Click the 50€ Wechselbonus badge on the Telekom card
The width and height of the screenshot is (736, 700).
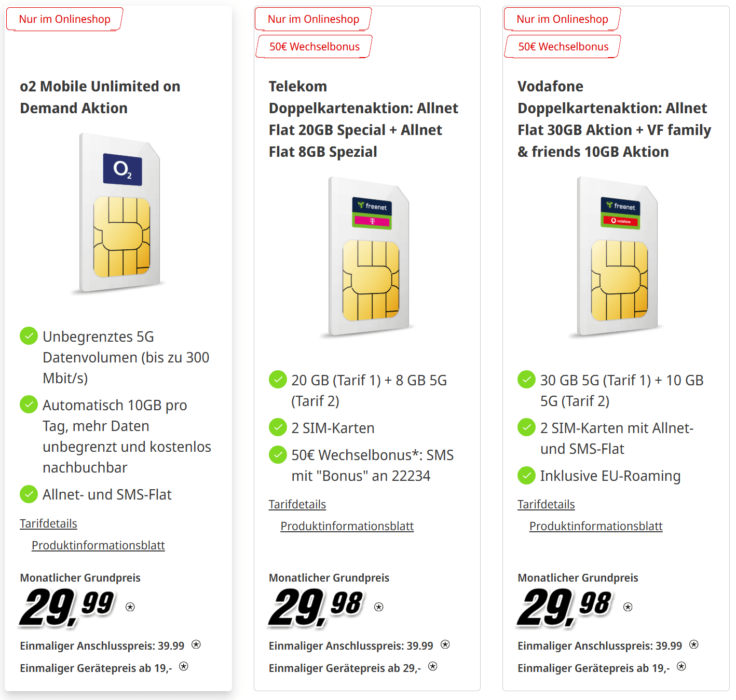[x=314, y=47]
